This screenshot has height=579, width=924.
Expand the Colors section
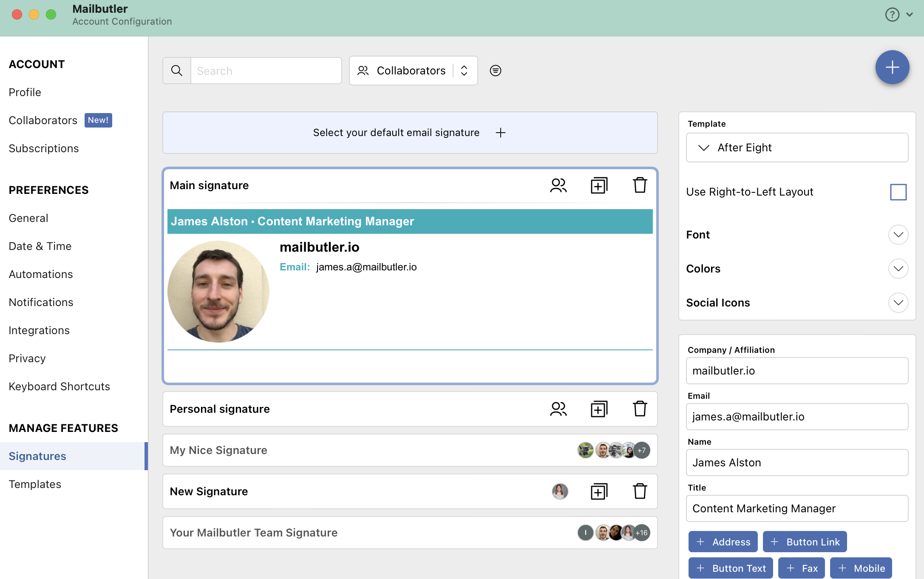coord(898,269)
